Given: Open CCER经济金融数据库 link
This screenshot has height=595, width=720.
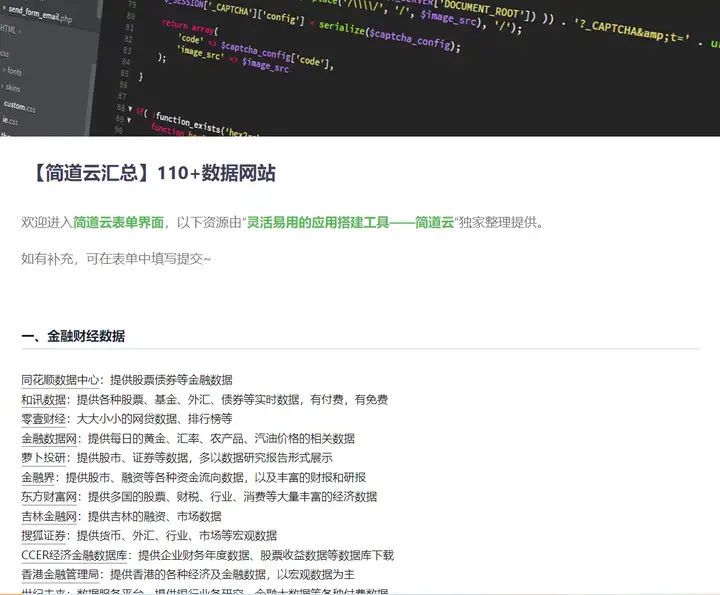Looking at the screenshot, I should pos(74,556).
